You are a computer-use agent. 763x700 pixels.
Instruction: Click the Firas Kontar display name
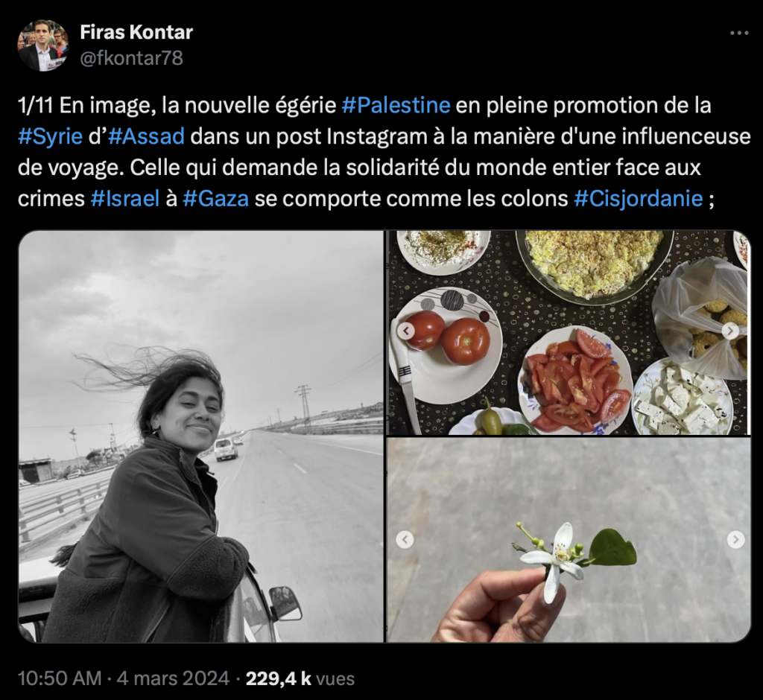click(x=136, y=32)
